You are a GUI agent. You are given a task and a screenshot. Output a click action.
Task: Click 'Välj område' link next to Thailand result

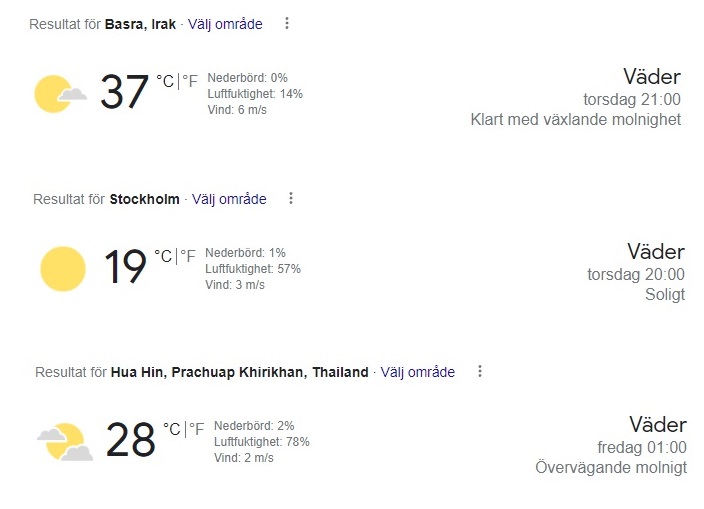[x=418, y=372]
